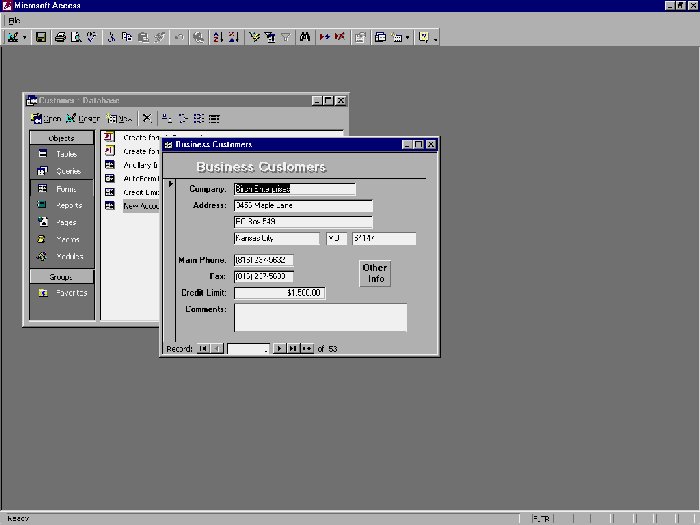Screen dimensions: 700x525
Task: Select Tables in the Objects bar
Action: point(62,154)
